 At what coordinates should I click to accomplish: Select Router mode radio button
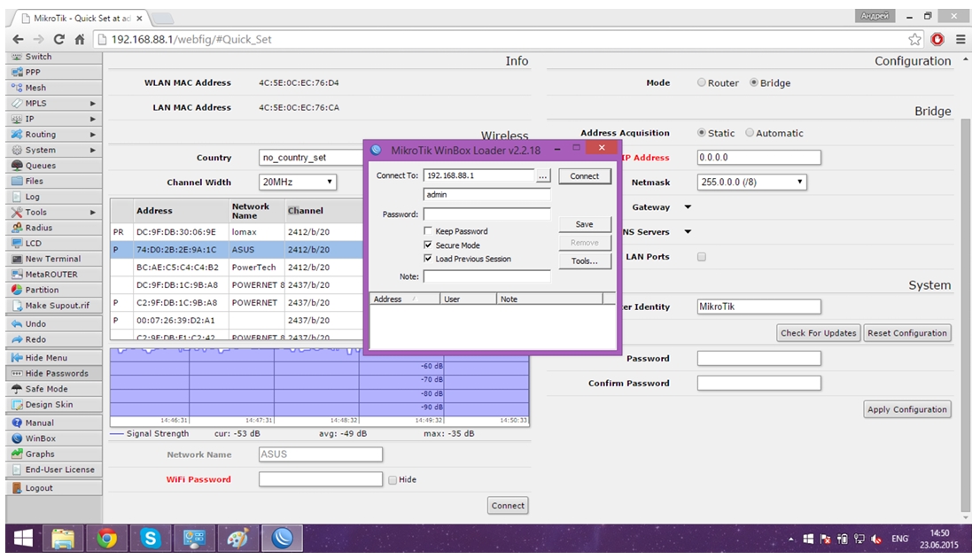[701, 82]
